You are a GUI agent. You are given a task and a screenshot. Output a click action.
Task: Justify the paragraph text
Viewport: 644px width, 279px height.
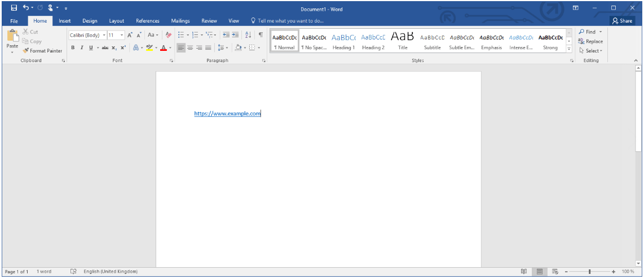pyautogui.click(x=208, y=48)
